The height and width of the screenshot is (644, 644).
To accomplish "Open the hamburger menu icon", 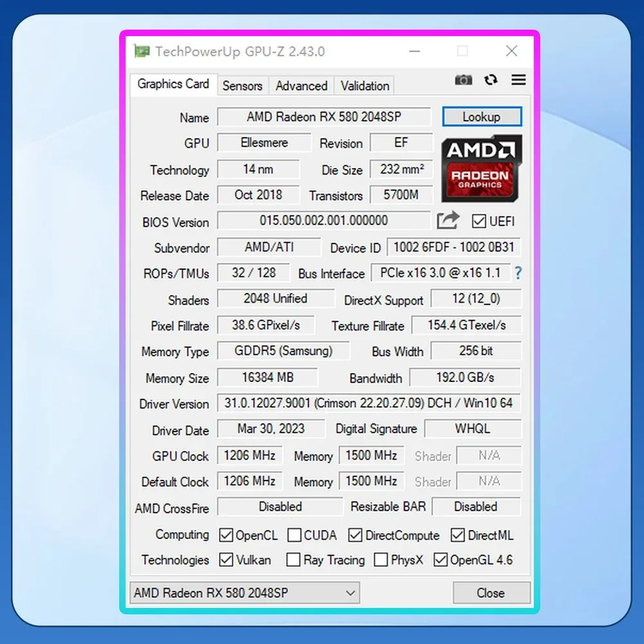I will (518, 80).
